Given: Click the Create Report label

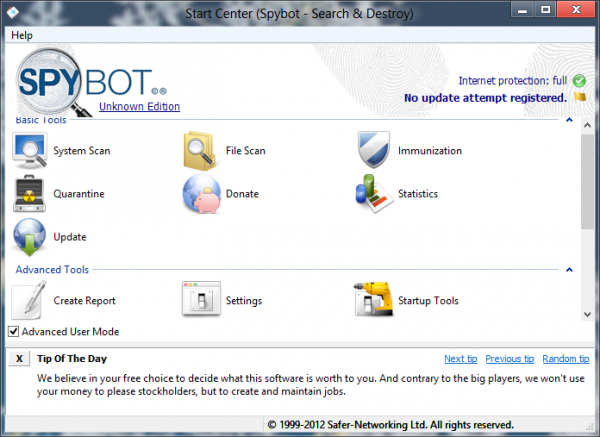Looking at the screenshot, I should click(x=84, y=300).
